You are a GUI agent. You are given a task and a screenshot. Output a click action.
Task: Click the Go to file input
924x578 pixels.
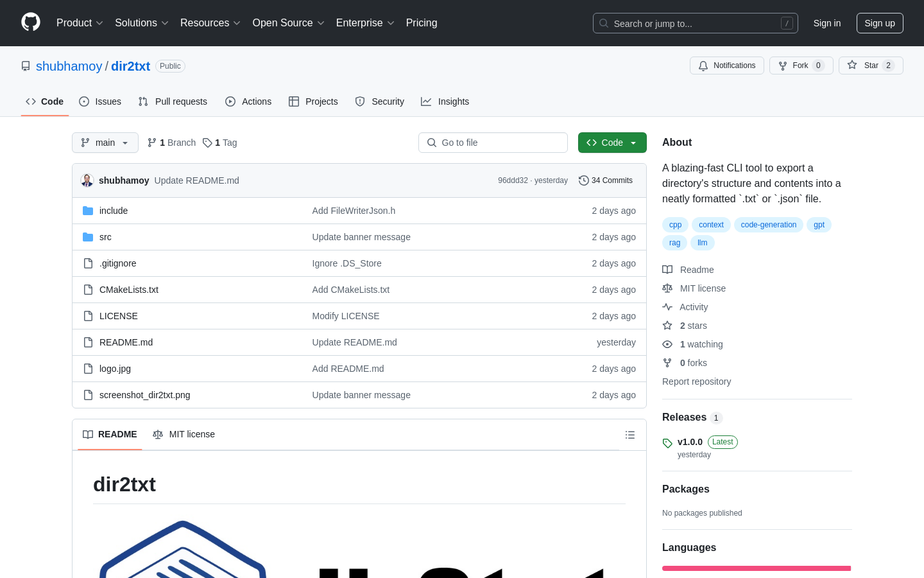click(493, 143)
